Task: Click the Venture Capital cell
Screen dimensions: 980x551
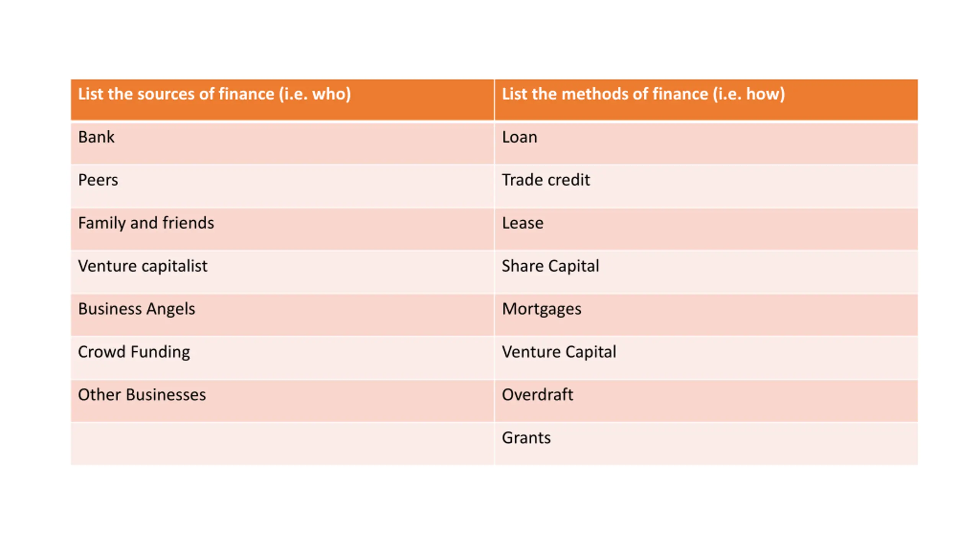Action: click(x=706, y=358)
